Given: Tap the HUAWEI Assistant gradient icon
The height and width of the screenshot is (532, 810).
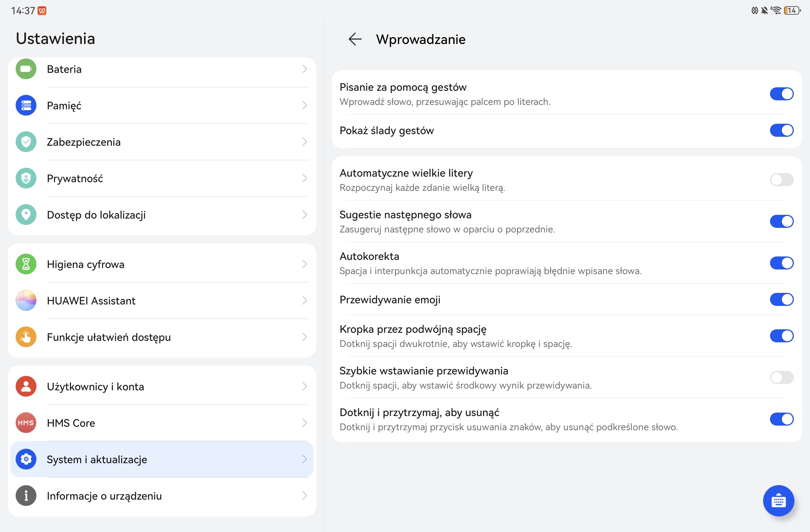Looking at the screenshot, I should (26, 301).
